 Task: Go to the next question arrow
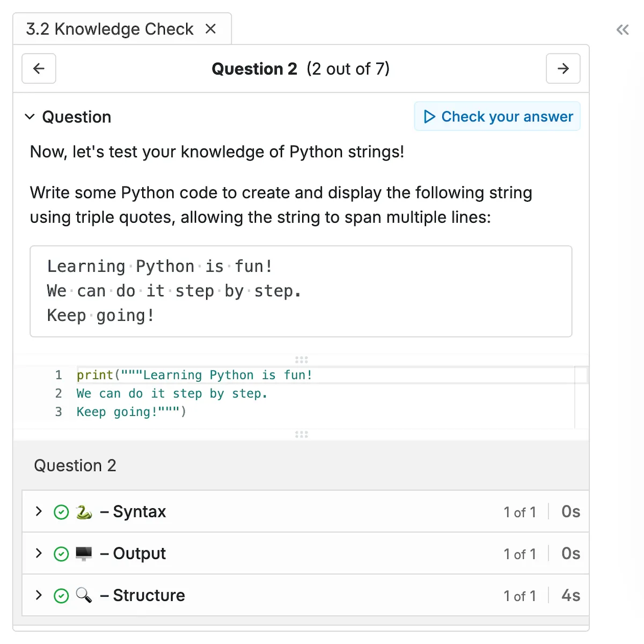pyautogui.click(x=563, y=69)
